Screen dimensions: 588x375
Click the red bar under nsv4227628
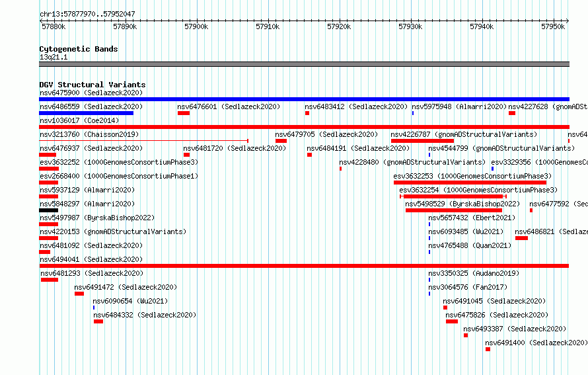512,113
